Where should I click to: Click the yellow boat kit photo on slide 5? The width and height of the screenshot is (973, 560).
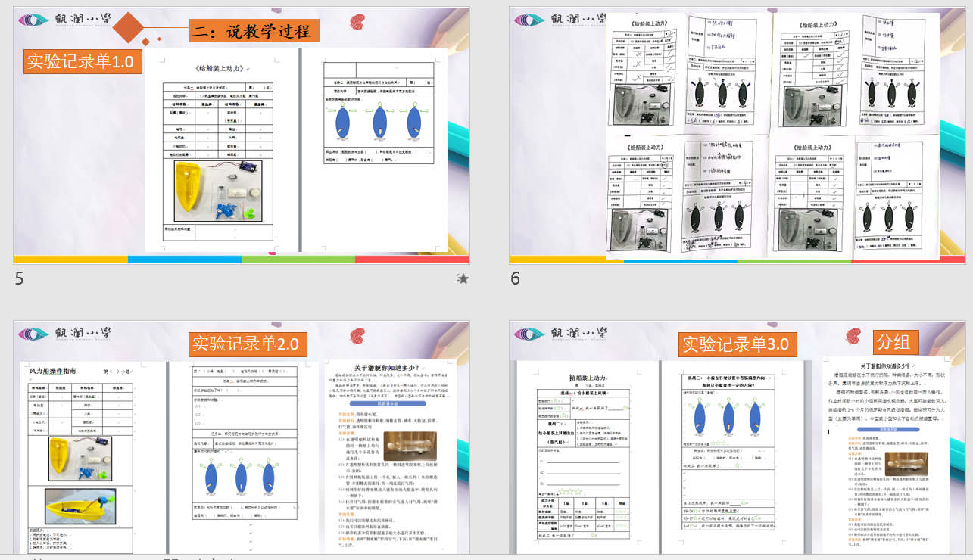coord(218,190)
